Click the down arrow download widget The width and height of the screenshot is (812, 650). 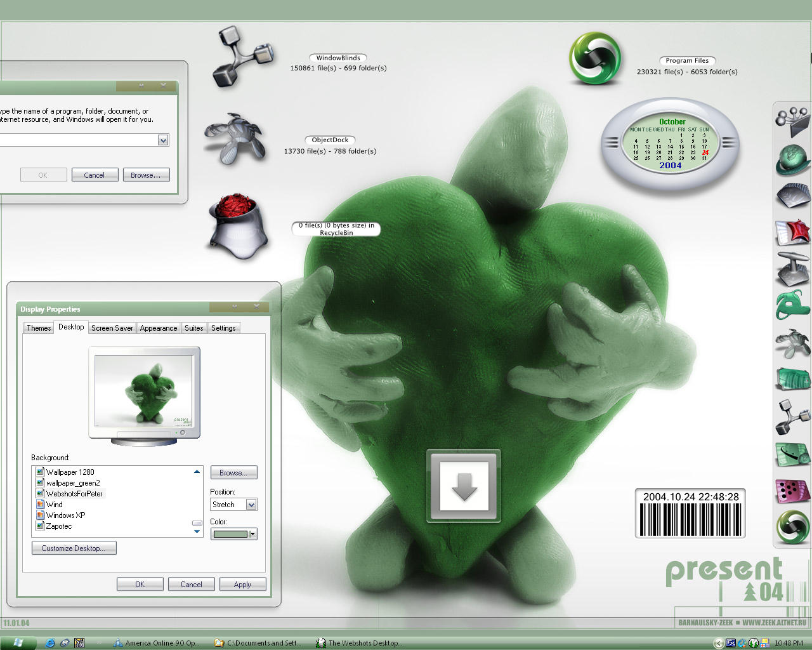[x=464, y=486]
